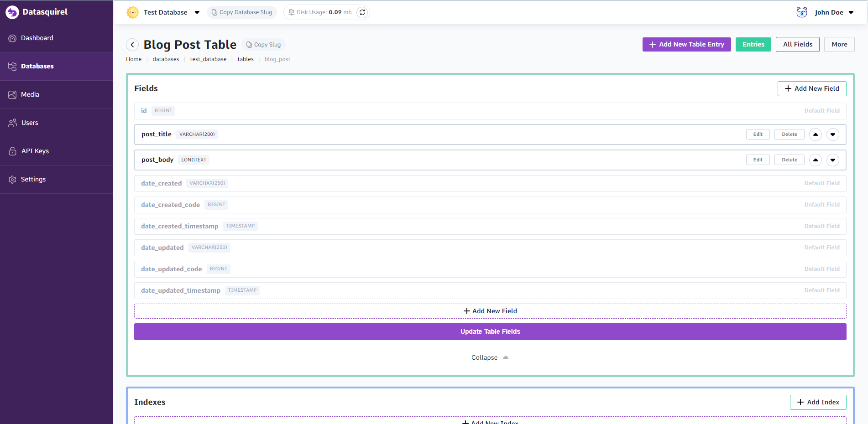Expand the Test Database dropdown arrow
Viewport: 868px width, 424px height.
coord(197,12)
